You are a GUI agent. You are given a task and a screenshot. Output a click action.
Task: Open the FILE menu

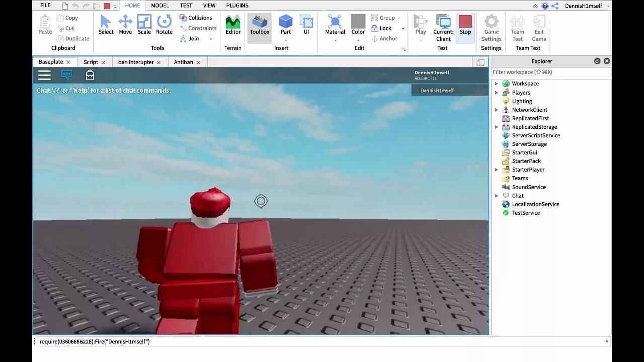coord(45,6)
